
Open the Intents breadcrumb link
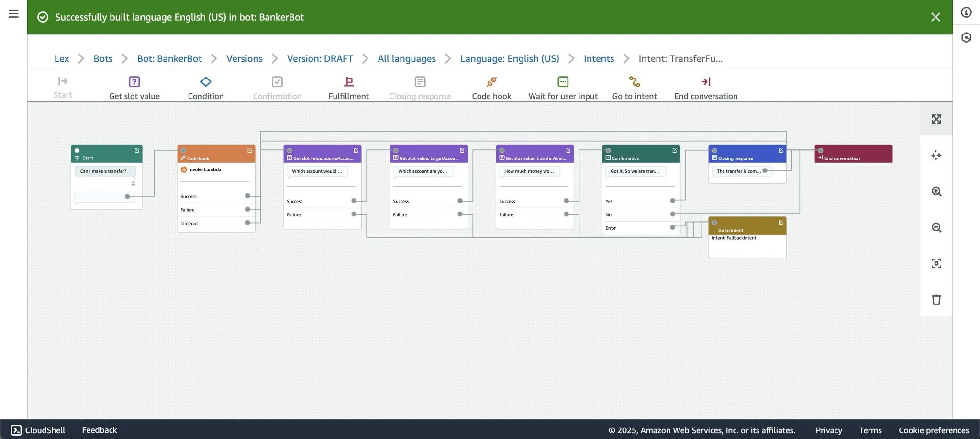tap(599, 58)
